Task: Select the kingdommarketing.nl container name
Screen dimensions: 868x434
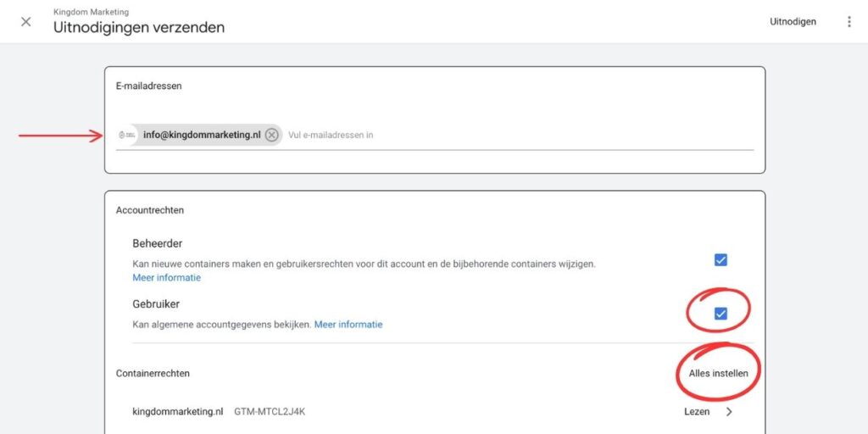Action: 177,412
